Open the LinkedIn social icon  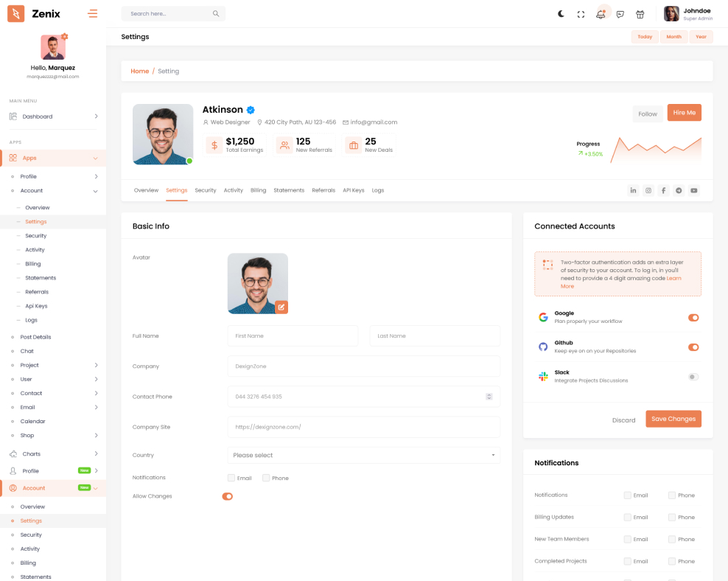633,190
